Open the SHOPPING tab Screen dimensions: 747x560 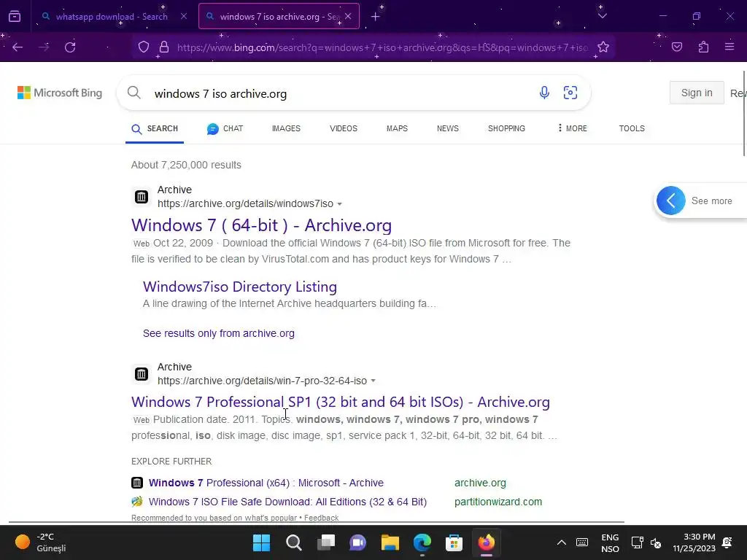coord(506,128)
